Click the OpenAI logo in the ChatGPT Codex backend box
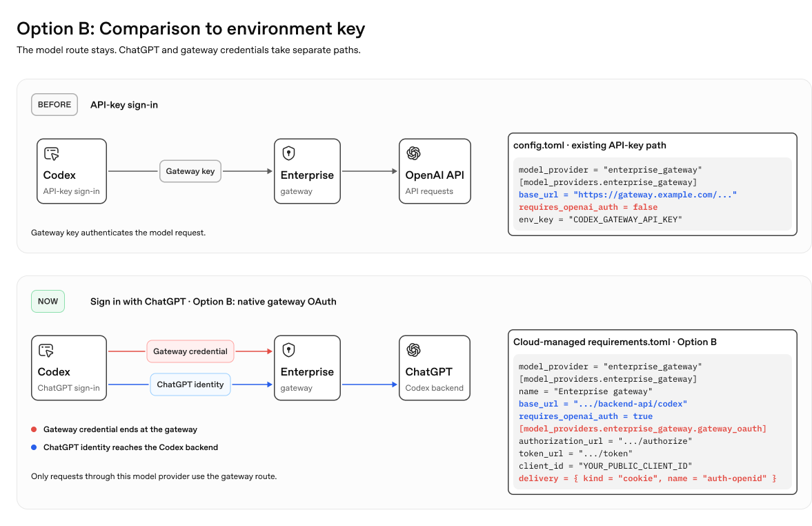 point(413,350)
